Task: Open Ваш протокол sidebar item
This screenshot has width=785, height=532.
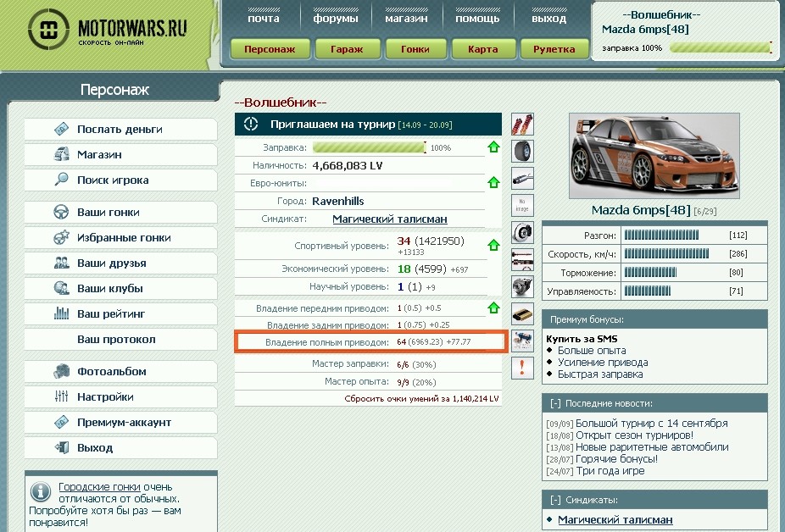Action: point(120,340)
